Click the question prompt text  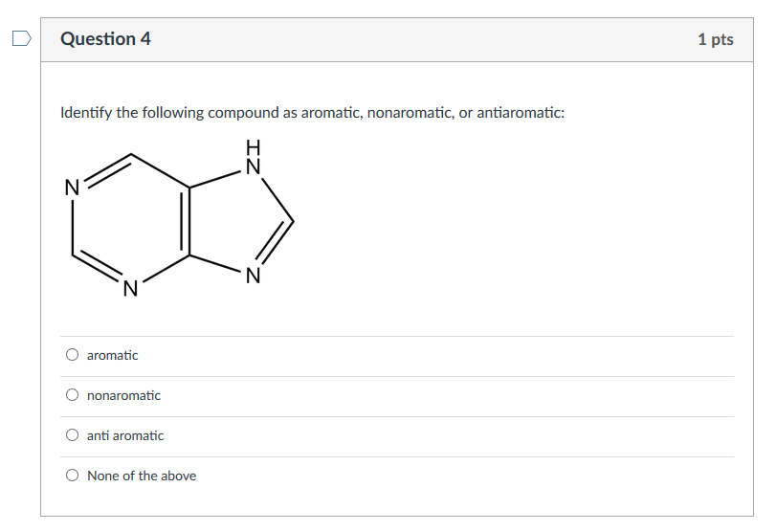312,113
